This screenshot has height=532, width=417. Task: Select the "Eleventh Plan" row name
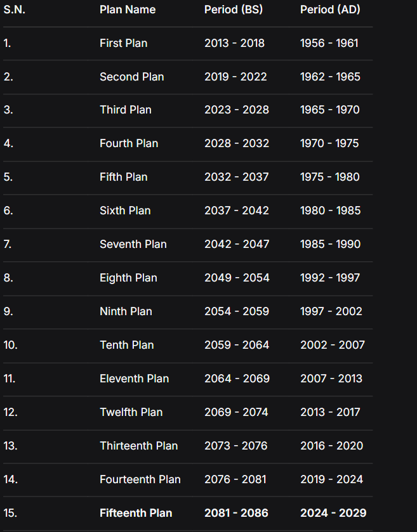click(134, 379)
